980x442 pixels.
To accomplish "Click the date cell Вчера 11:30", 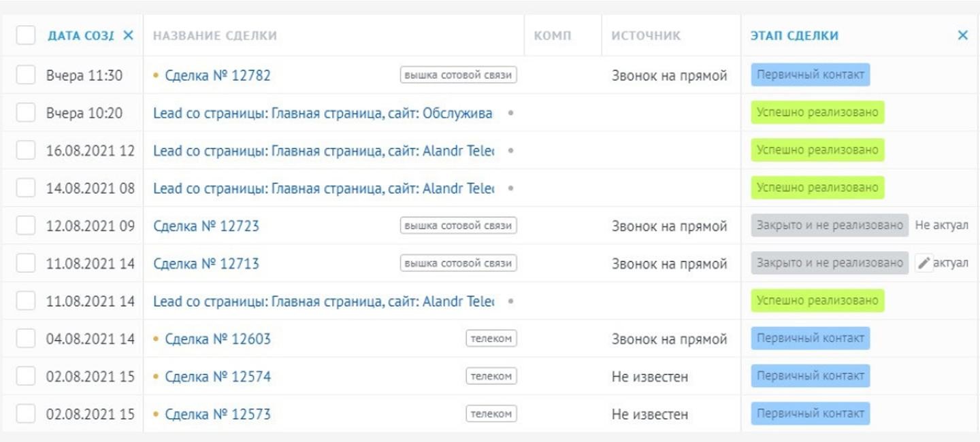I will 84,75.
